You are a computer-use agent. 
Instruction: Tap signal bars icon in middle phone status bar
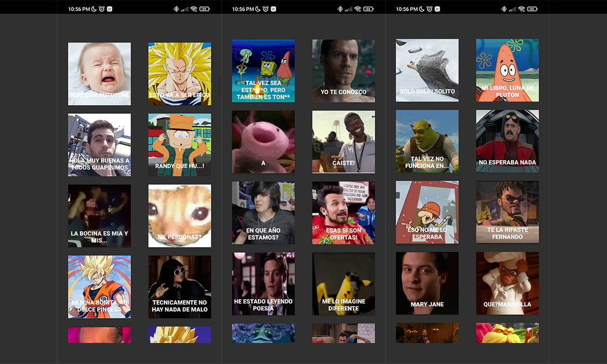tap(349, 9)
